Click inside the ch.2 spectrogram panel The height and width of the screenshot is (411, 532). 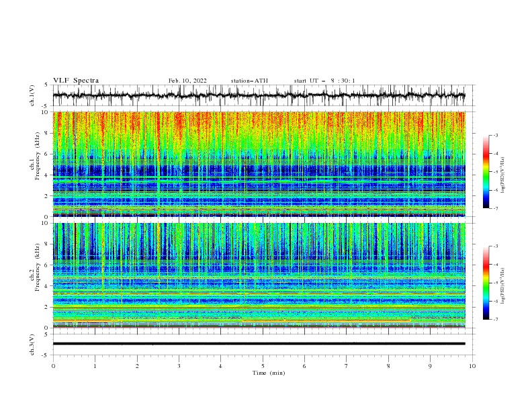pyautogui.click(x=259, y=275)
